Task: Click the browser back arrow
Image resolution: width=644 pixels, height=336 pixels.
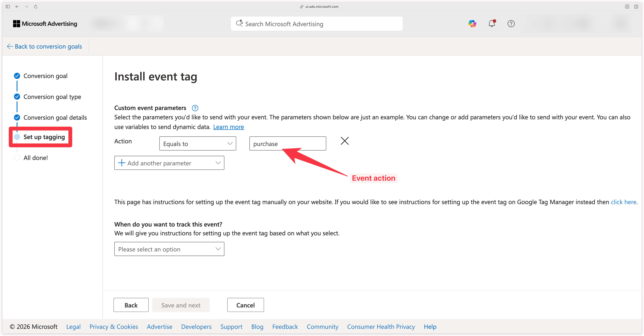Action: coord(17,7)
